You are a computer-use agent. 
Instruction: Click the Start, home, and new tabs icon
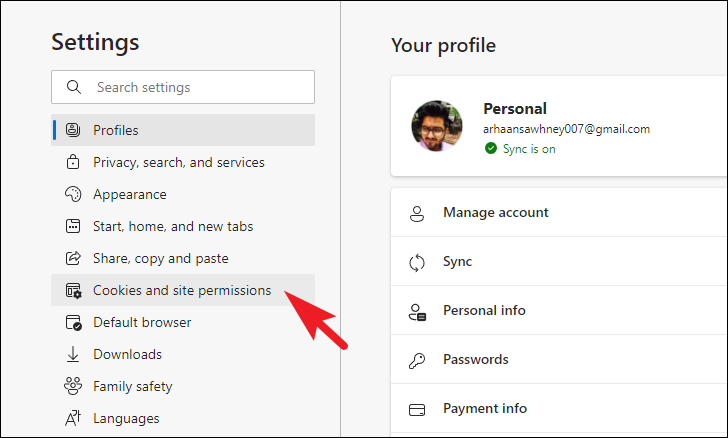(73, 226)
